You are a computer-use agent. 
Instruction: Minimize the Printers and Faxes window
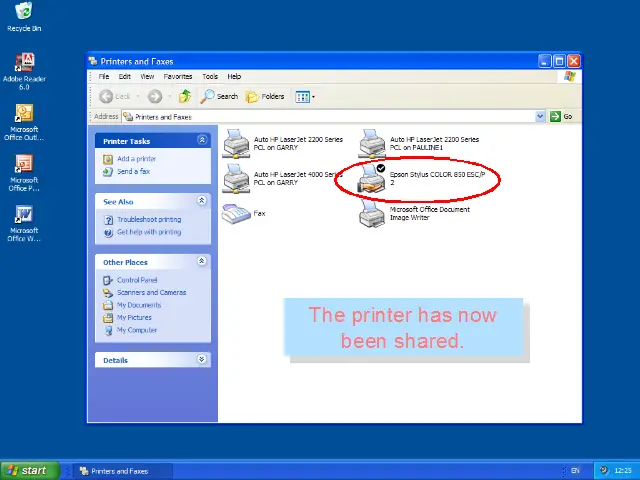coord(544,62)
